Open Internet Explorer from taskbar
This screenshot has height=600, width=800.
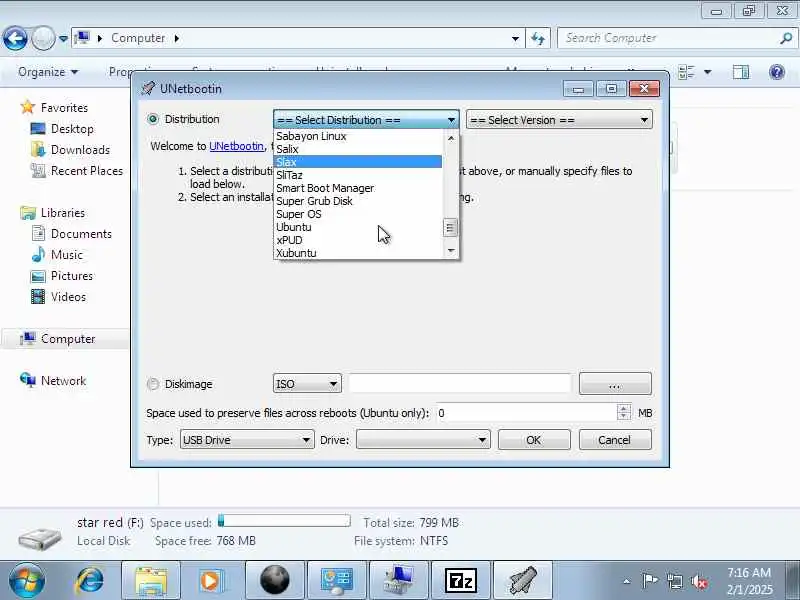[x=90, y=581]
